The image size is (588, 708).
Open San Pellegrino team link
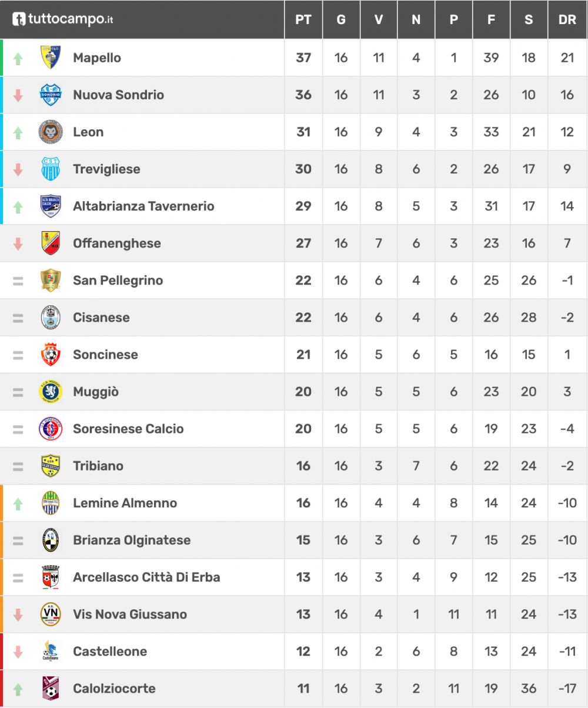[118, 280]
